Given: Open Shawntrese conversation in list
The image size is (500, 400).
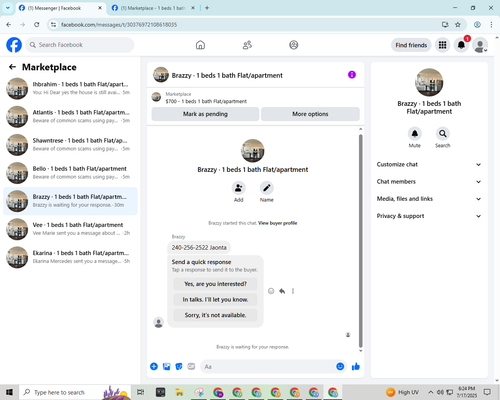Looking at the screenshot, I should point(70,145).
